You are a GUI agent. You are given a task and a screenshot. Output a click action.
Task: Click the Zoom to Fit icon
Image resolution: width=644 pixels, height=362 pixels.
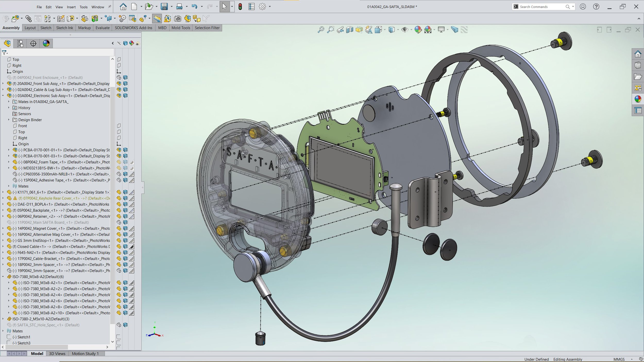(321, 30)
